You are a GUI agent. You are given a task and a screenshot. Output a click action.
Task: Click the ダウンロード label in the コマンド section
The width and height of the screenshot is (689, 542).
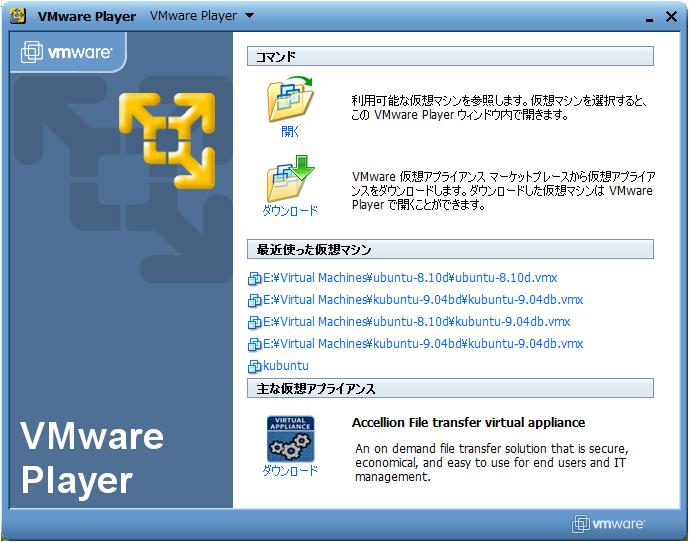(x=290, y=211)
